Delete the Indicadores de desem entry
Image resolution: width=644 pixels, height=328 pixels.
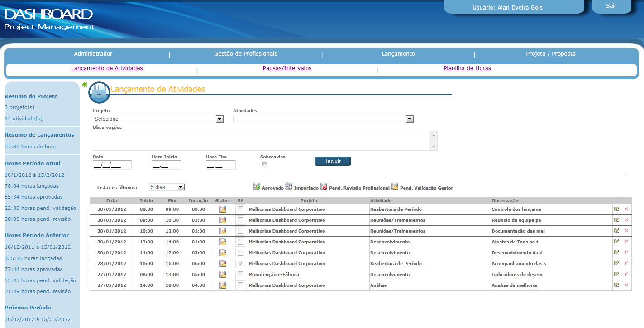click(626, 274)
